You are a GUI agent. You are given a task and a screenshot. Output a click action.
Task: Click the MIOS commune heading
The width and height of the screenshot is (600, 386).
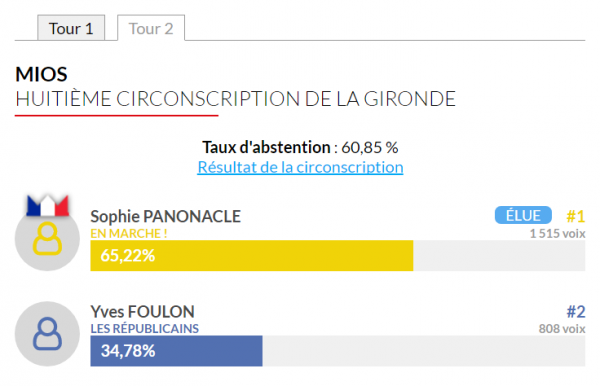(x=41, y=74)
